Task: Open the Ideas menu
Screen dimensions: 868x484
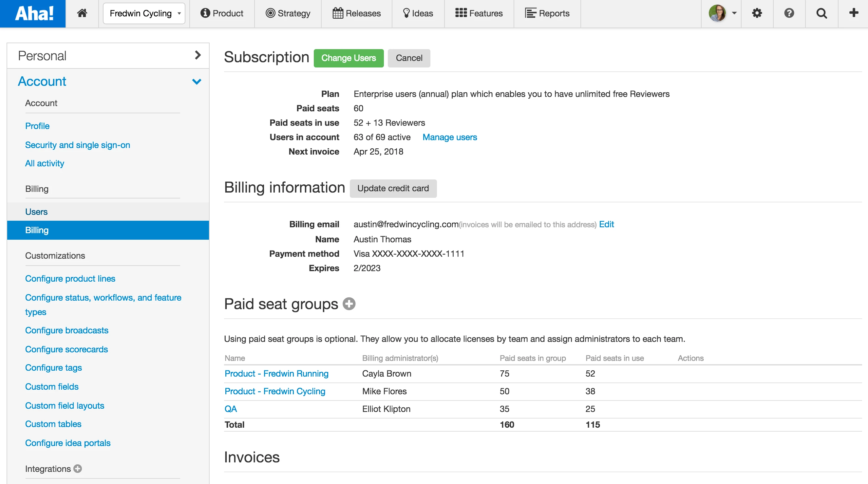Action: click(418, 13)
